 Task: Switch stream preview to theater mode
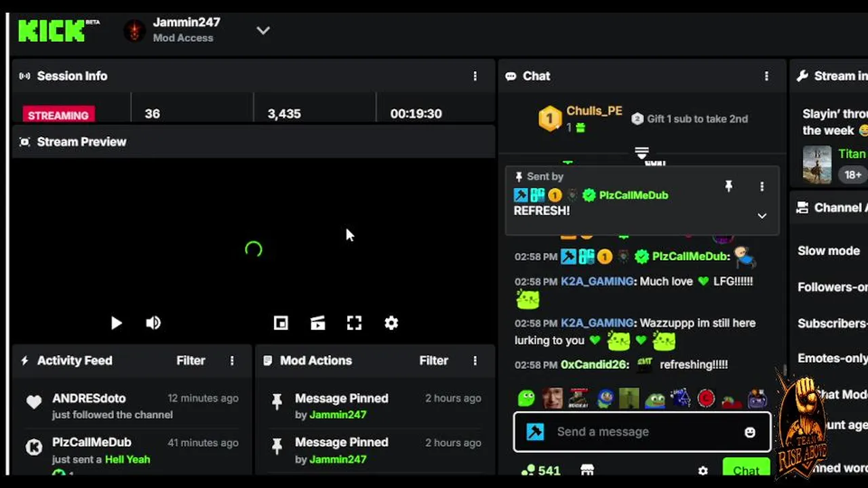point(317,323)
